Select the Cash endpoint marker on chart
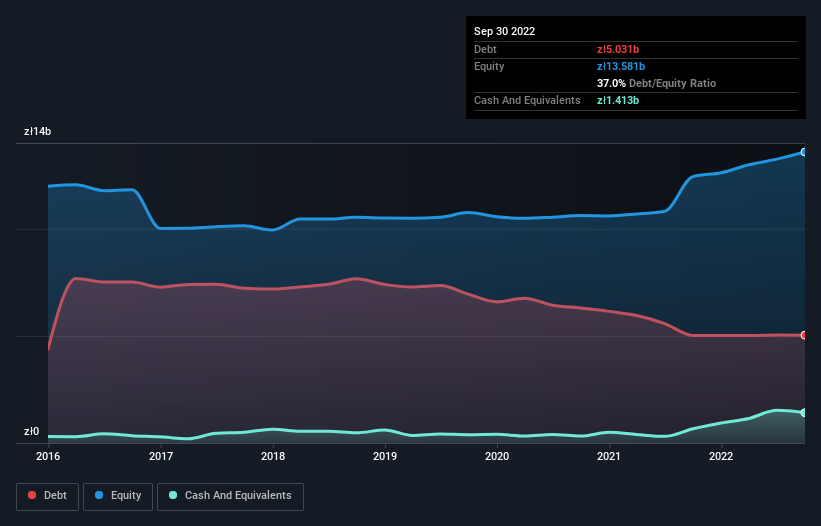The height and width of the screenshot is (526, 821). pos(804,413)
